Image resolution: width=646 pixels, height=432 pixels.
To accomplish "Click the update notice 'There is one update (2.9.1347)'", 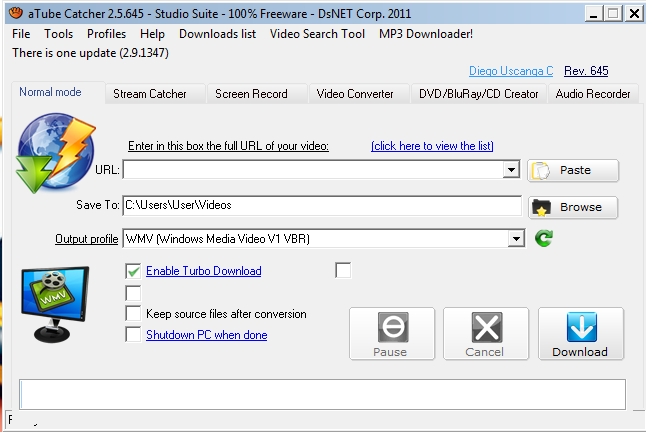I will tap(90, 53).
